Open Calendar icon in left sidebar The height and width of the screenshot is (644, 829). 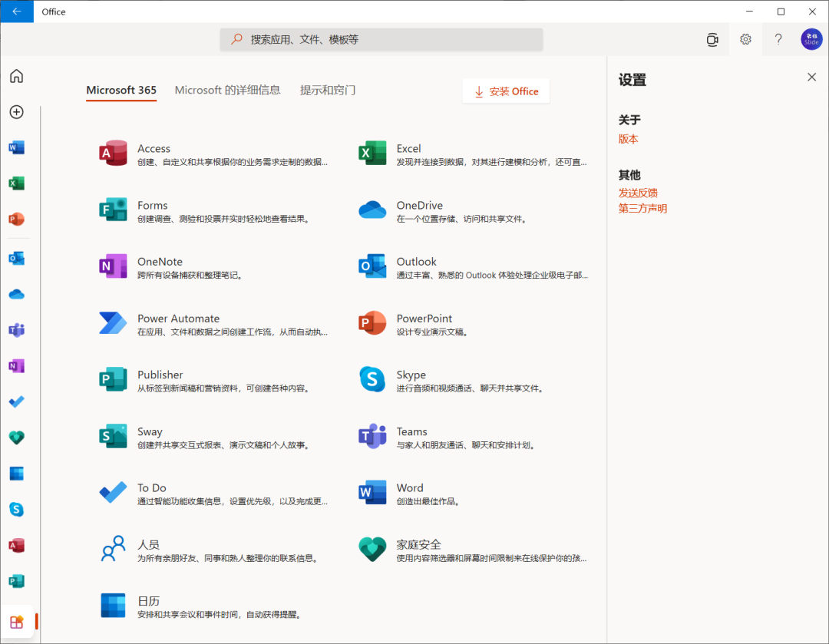tap(16, 474)
